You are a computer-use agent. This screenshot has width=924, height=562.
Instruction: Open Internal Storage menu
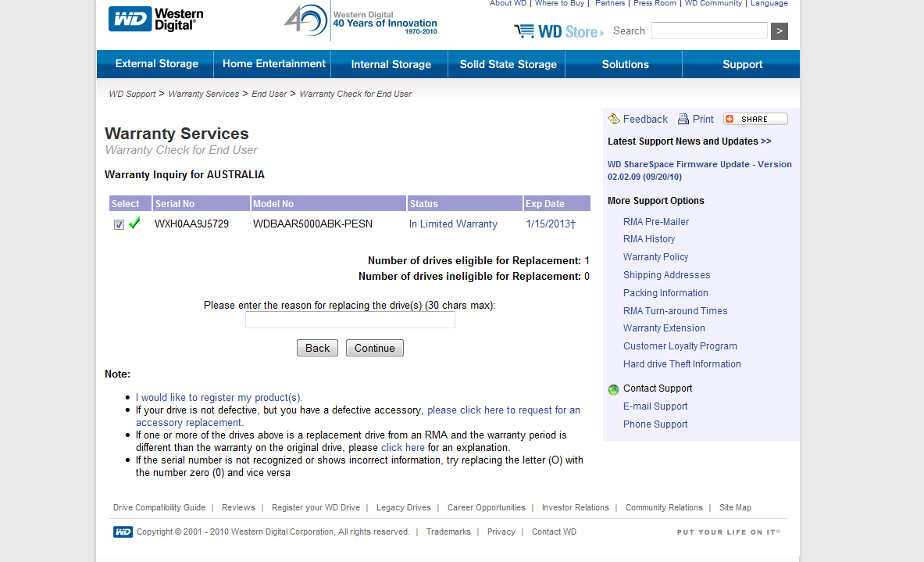391,64
